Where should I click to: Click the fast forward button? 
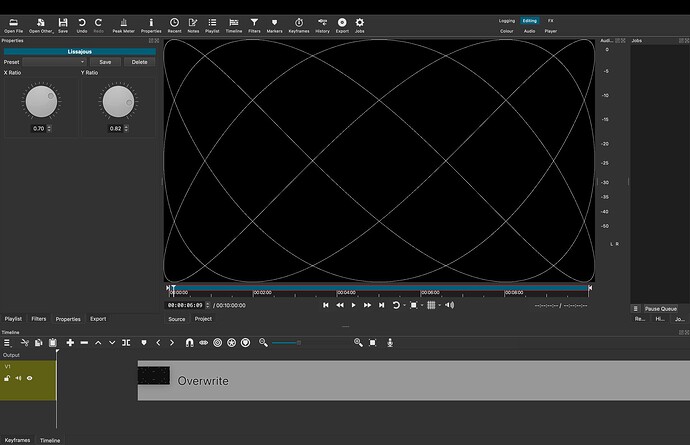point(367,305)
